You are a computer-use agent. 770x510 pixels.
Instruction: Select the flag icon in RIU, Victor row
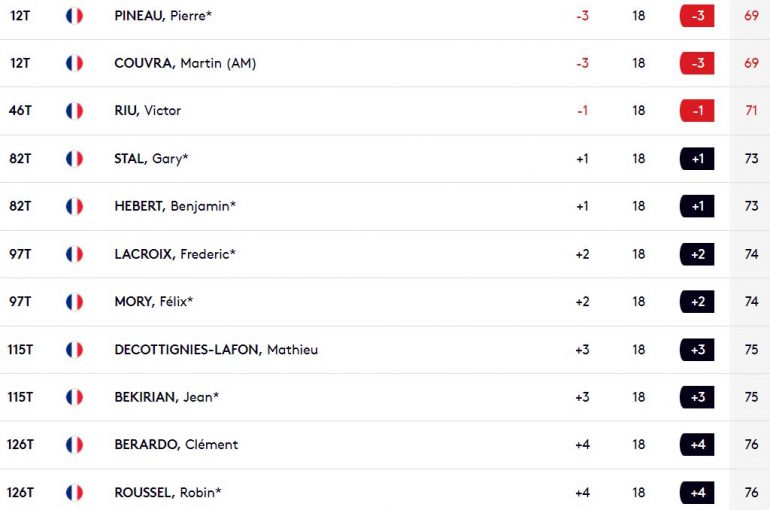(x=74, y=111)
